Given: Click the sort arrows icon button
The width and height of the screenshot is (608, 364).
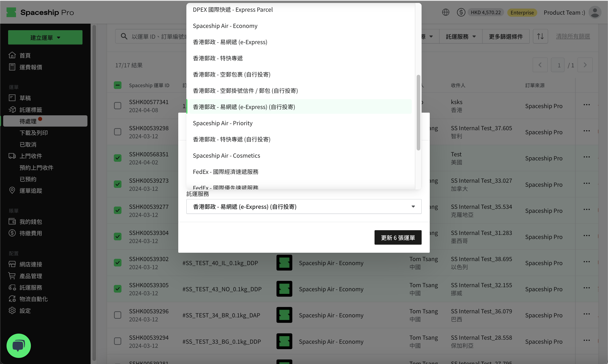Looking at the screenshot, I should tap(540, 36).
